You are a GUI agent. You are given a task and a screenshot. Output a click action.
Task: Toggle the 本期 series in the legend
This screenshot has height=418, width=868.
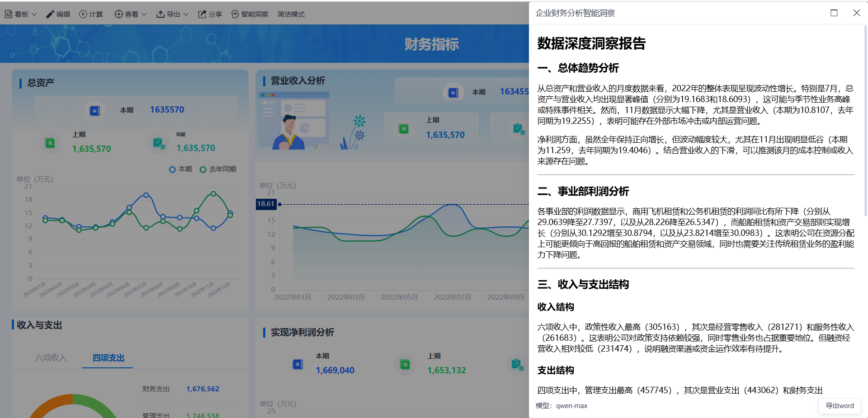pyautogui.click(x=172, y=169)
